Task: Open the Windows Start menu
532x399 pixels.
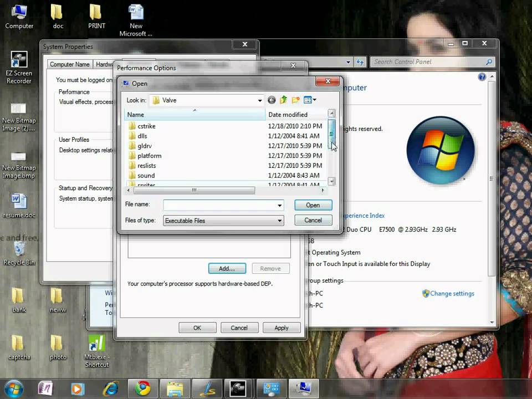Action: click(x=14, y=389)
